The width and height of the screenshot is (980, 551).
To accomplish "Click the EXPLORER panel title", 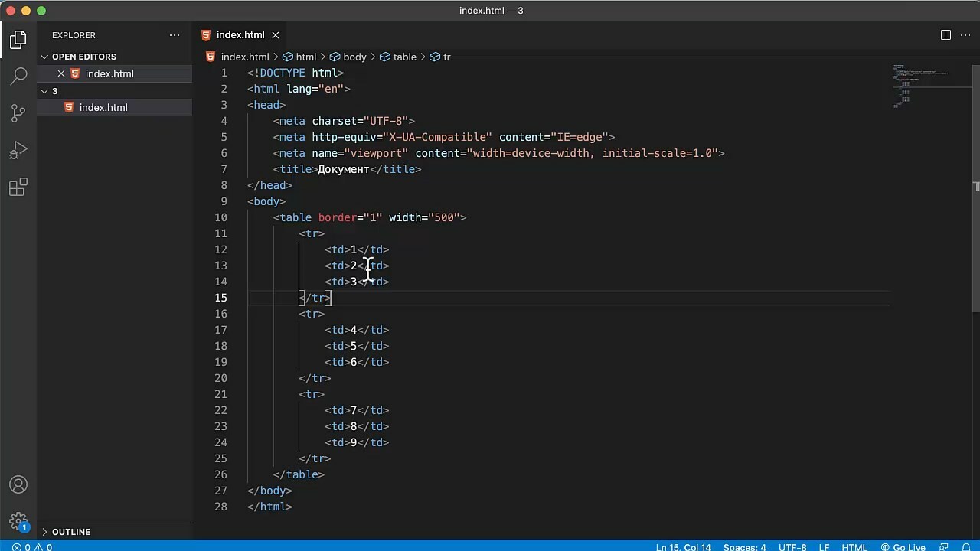I will point(73,35).
